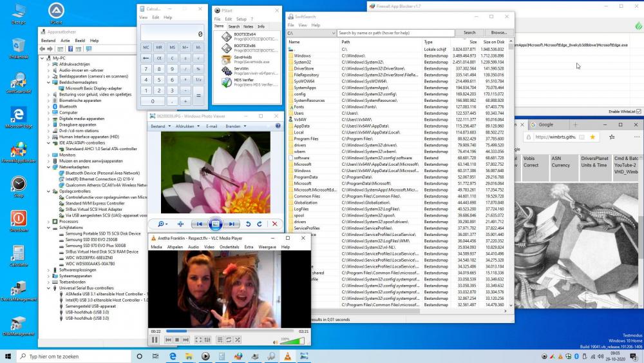The image size is (644, 363).
Task: Delete image in Windows Photo Viewer
Action: pyautogui.click(x=275, y=224)
